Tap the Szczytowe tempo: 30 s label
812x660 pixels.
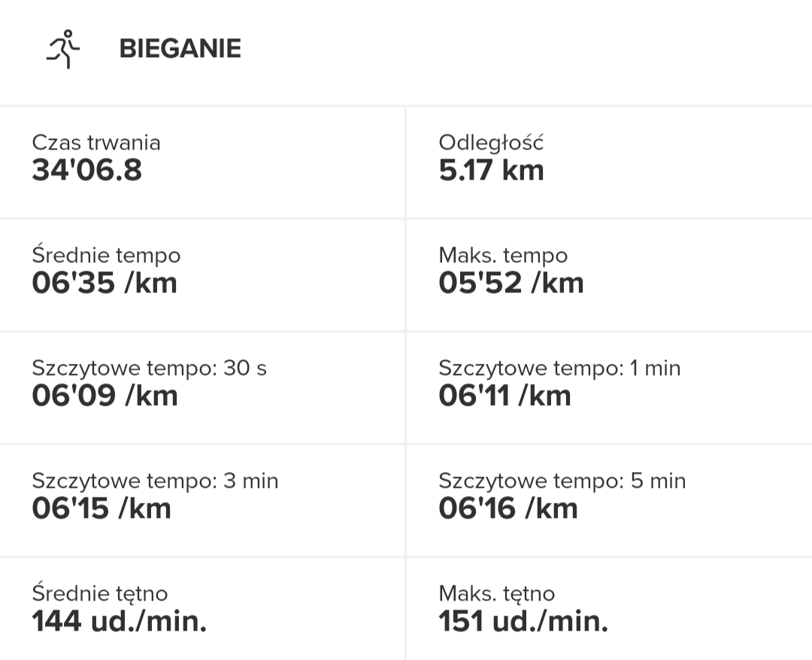coord(149,368)
